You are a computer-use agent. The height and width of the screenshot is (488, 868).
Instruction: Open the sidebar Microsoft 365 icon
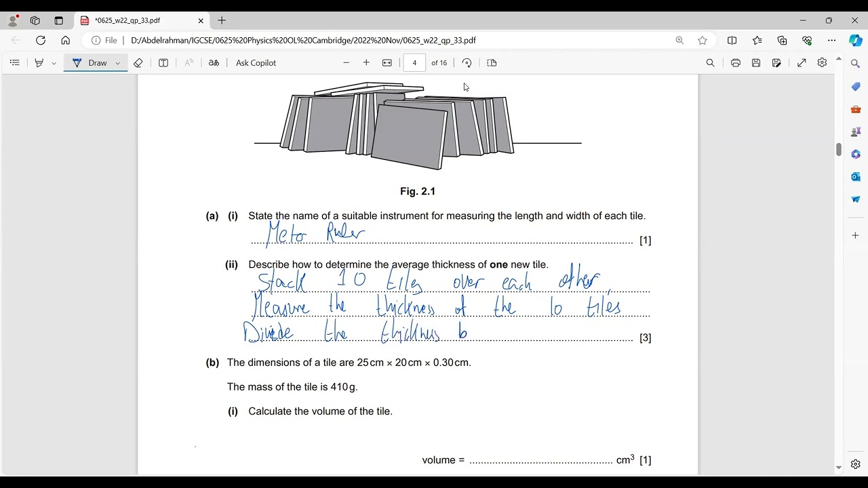[855, 154]
